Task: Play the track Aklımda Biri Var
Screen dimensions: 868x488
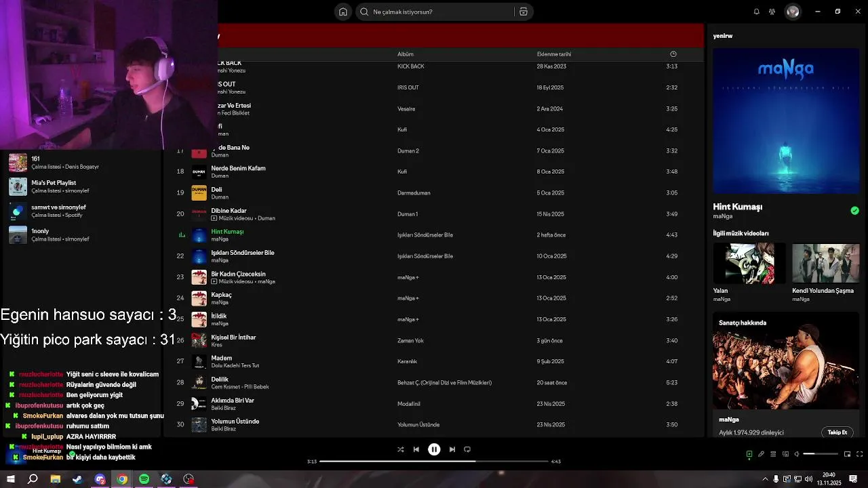Action: (434, 403)
